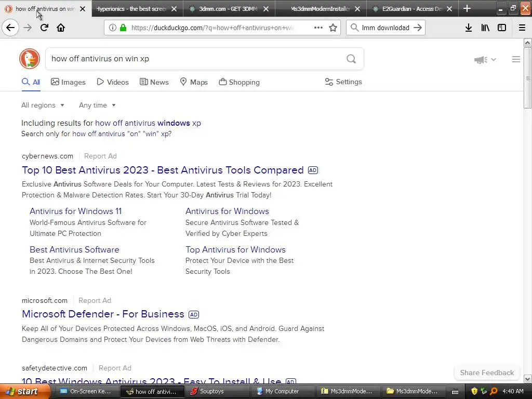Screen dimensions: 532x399
Task: Open the Firefox library icon
Action: [485, 28]
